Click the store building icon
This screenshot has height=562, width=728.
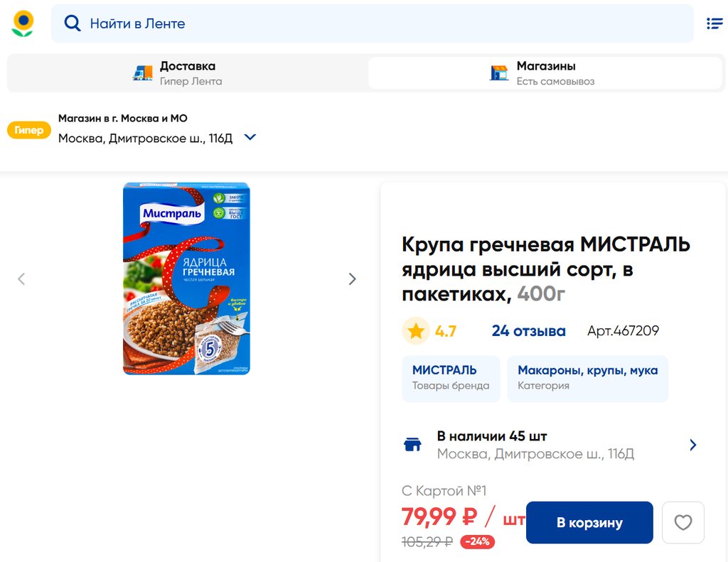click(499, 72)
